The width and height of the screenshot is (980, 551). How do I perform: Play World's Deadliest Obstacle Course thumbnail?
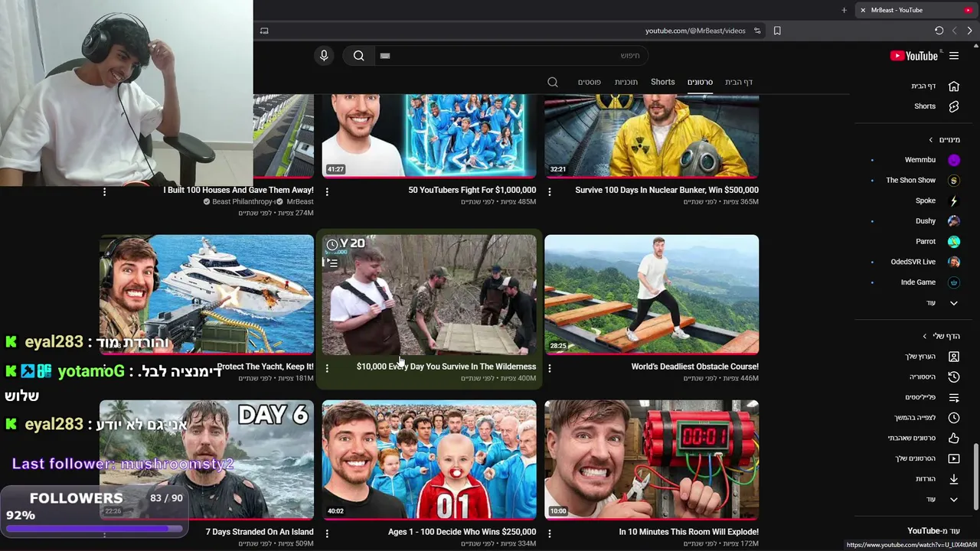point(652,295)
